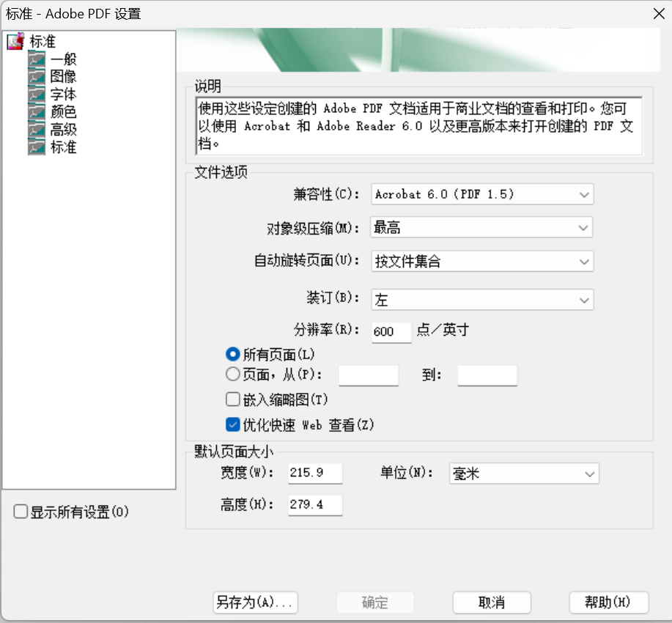Click the 文件选项 group label

coord(221,172)
